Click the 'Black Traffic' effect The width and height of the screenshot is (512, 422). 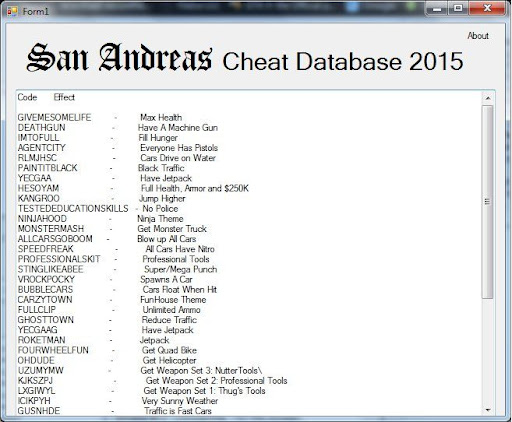(x=161, y=168)
